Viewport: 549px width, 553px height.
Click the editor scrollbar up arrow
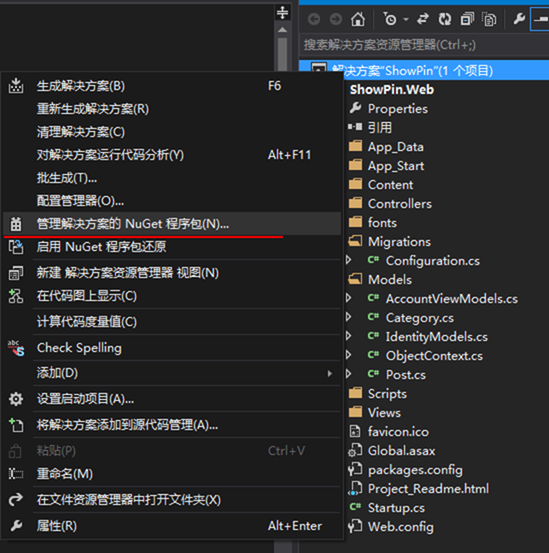tap(282, 30)
